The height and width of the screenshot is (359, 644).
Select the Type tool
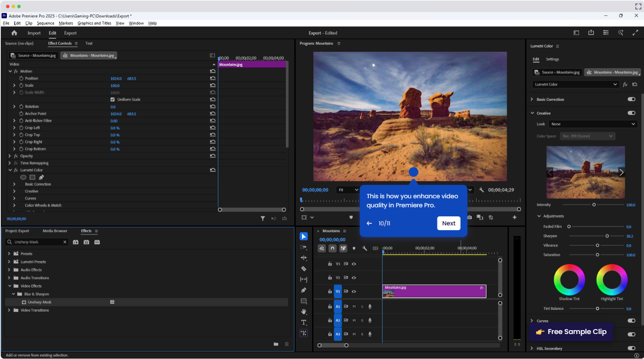[303, 322]
